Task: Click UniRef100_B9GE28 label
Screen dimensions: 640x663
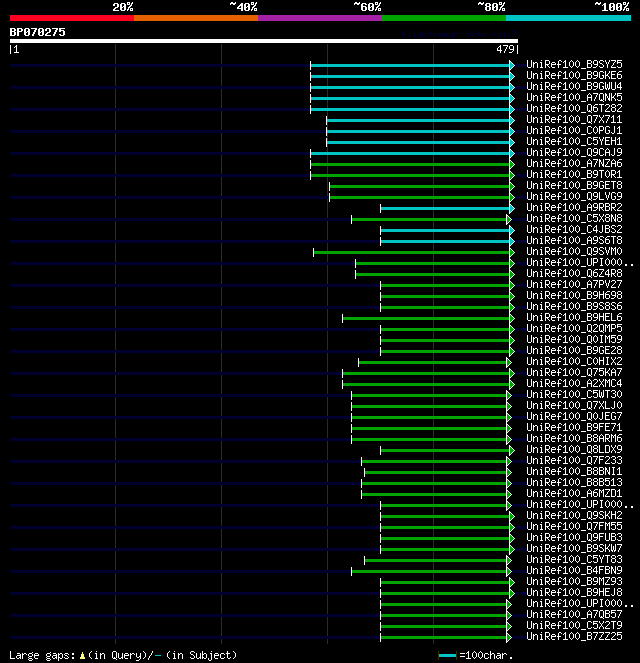Action: pyautogui.click(x=574, y=350)
